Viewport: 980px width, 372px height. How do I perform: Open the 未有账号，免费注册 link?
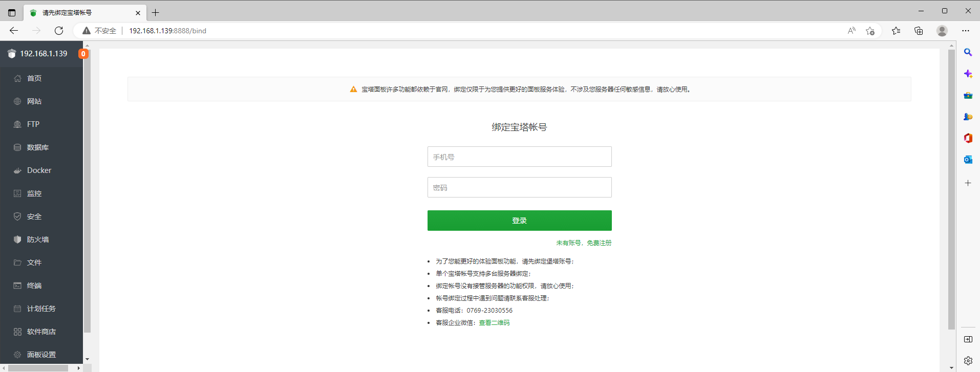click(584, 243)
